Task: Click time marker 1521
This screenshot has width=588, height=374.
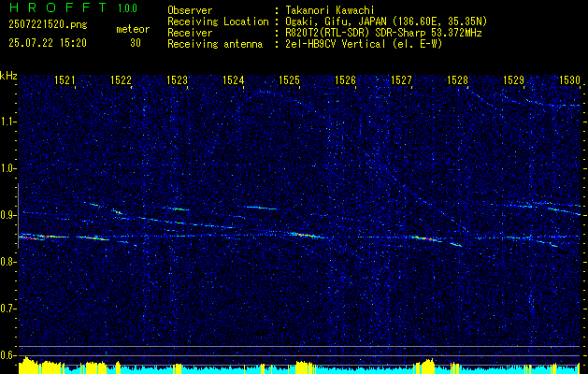Action: click(x=65, y=79)
